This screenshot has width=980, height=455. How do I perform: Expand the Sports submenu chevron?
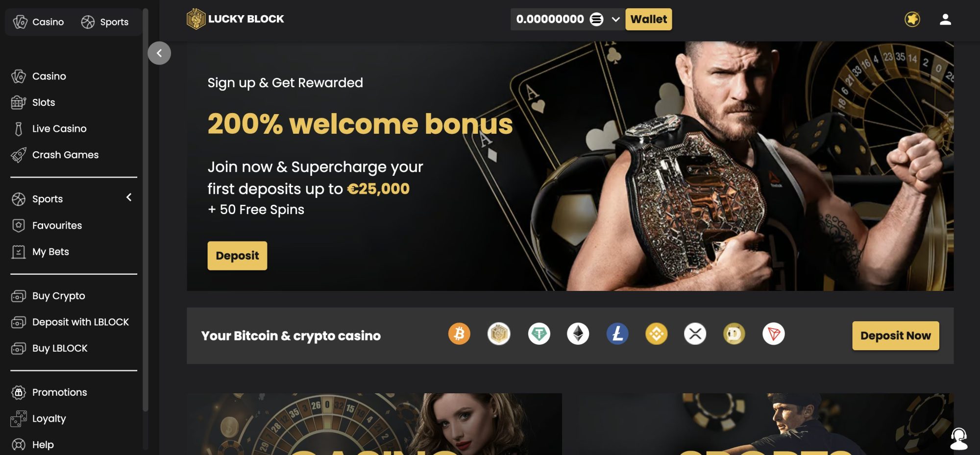(x=129, y=197)
